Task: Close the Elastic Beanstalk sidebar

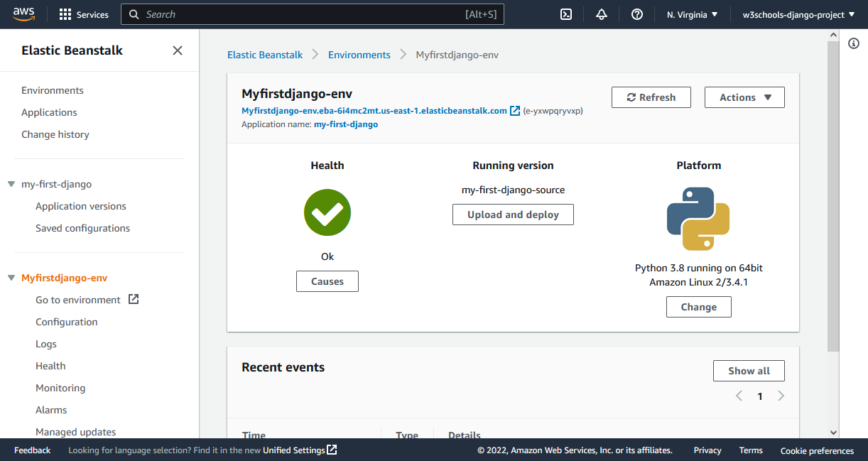Action: coord(178,50)
